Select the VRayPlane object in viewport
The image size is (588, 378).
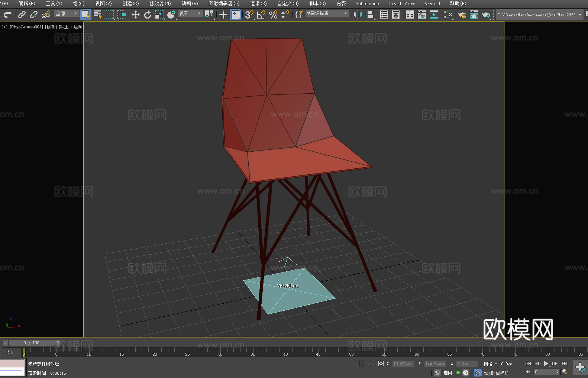[x=289, y=292]
